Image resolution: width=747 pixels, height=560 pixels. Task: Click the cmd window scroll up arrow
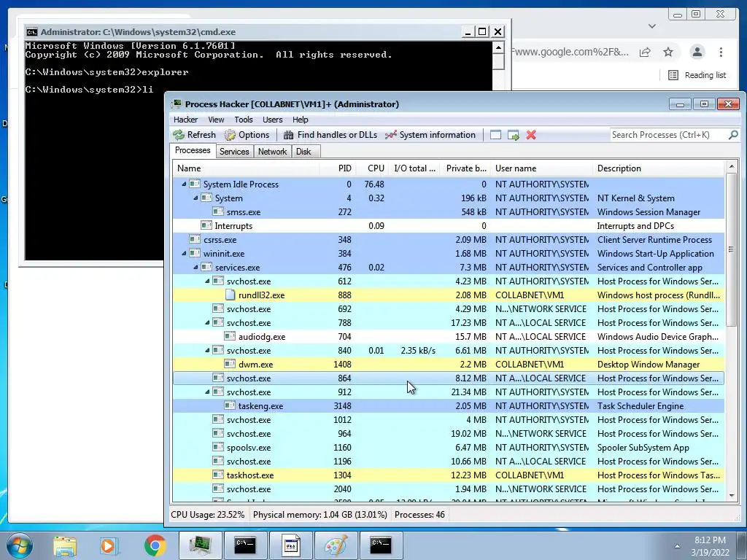(x=498, y=47)
